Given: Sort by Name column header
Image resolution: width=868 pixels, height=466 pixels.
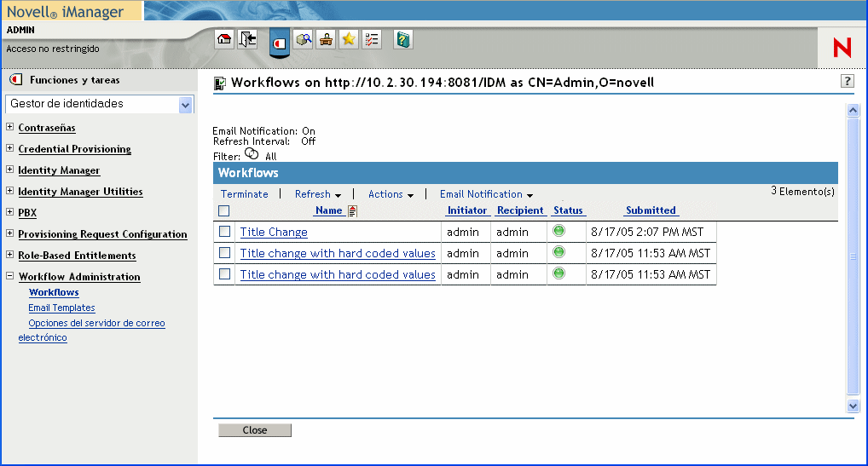Looking at the screenshot, I should tap(329, 210).
